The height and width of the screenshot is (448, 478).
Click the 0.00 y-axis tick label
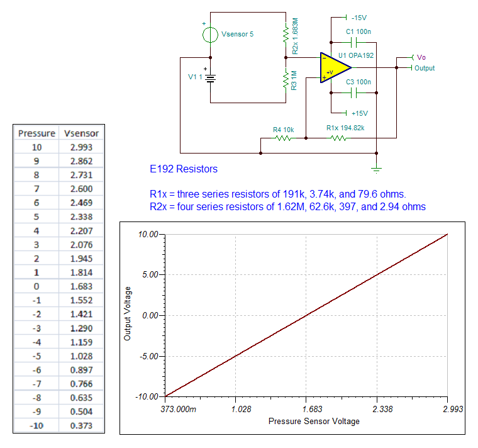[150, 315]
